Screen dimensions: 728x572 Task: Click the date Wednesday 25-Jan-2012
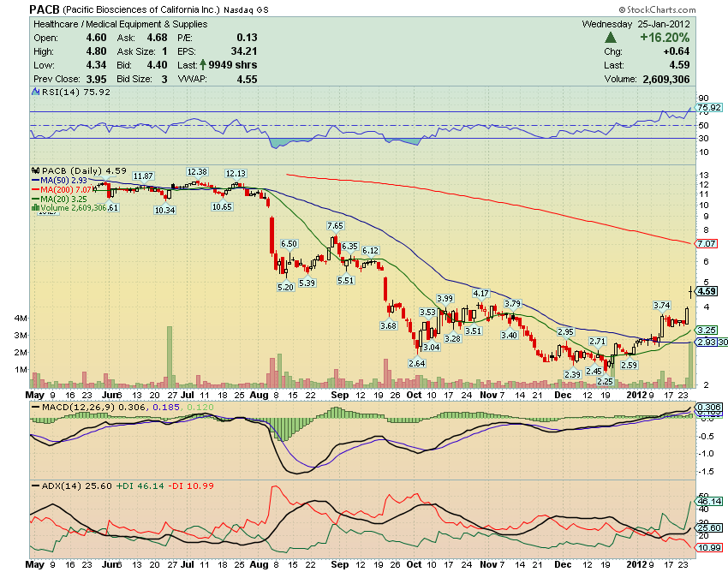coord(636,24)
